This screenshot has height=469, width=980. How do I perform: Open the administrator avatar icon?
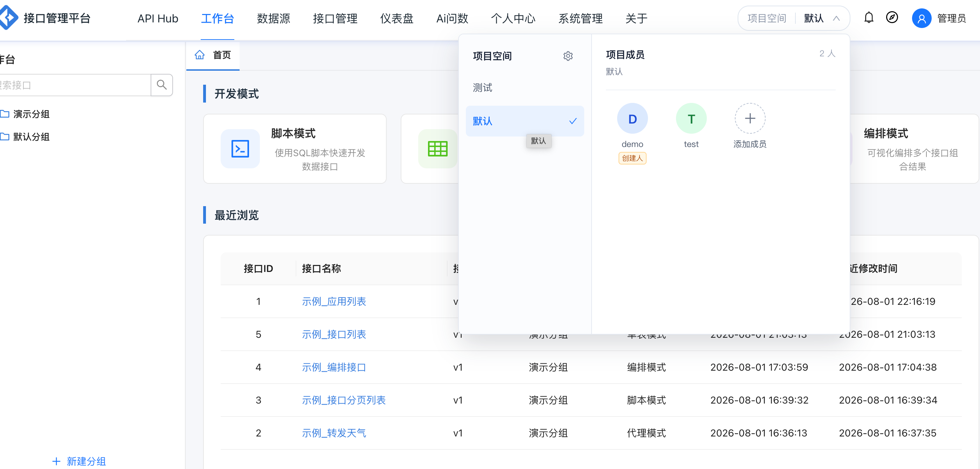pos(922,18)
